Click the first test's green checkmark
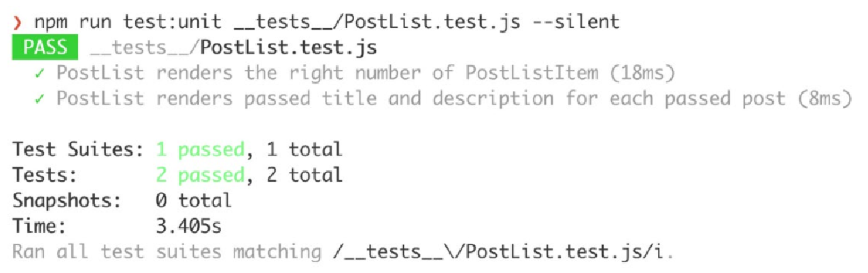The image size is (868, 273). tap(40, 73)
